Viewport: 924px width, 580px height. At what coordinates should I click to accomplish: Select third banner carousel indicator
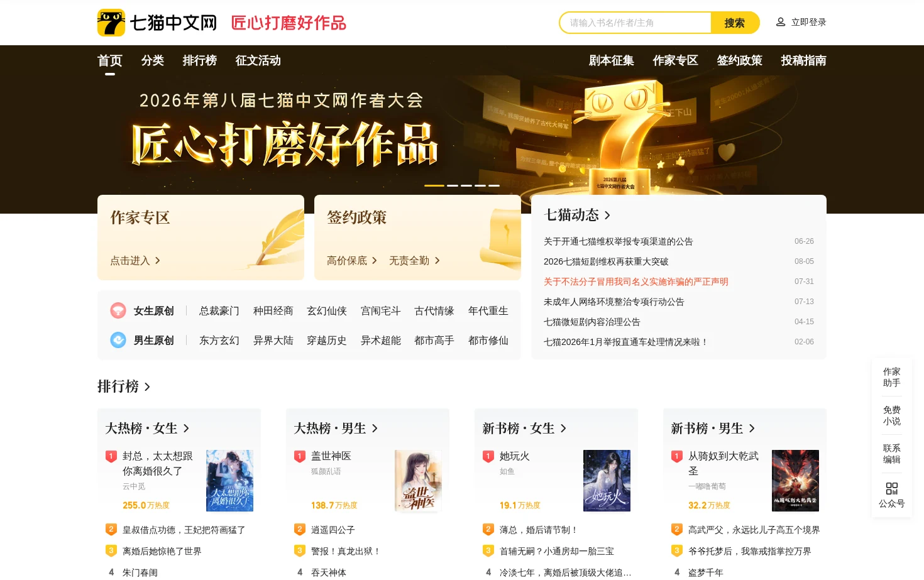coord(466,185)
